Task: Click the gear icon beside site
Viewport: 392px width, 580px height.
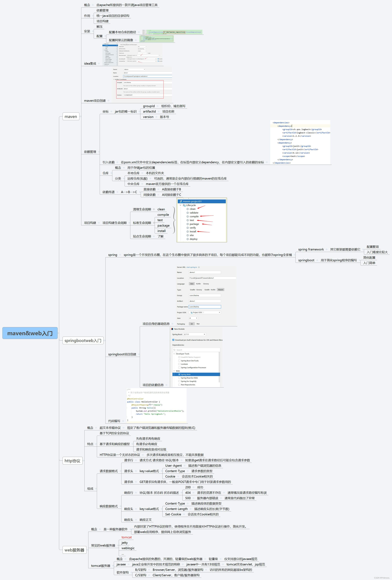Action: click(188, 235)
